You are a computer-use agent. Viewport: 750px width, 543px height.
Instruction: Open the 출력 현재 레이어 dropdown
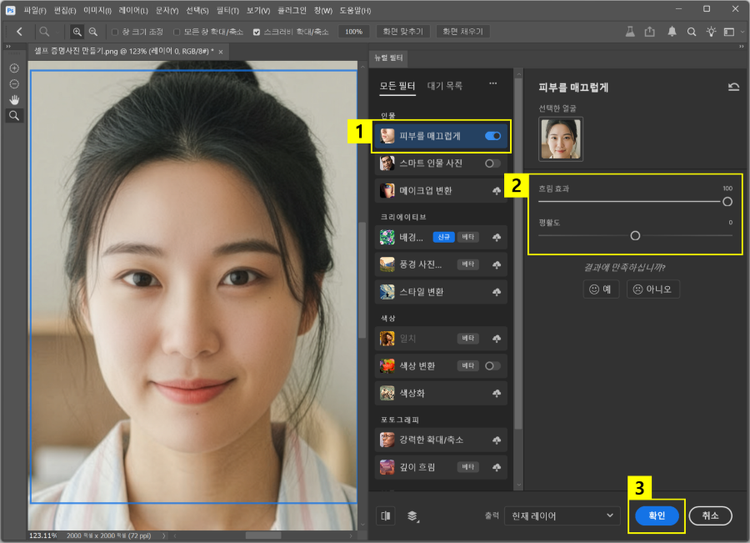562,516
